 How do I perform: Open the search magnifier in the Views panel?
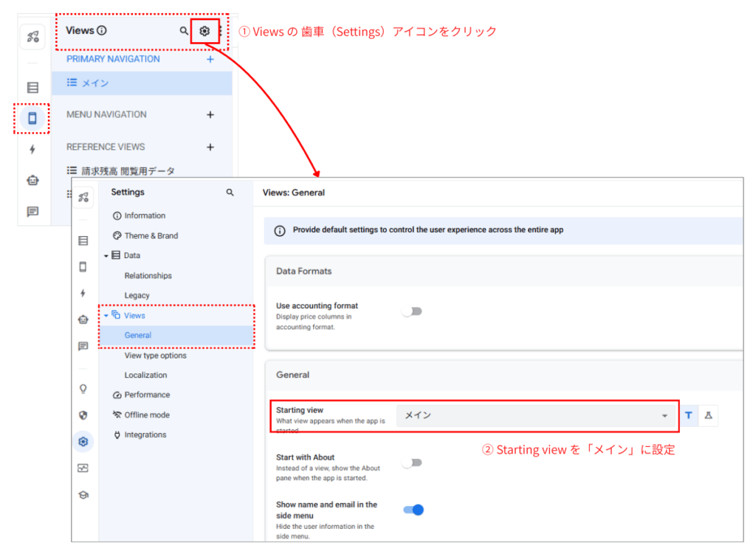[183, 30]
